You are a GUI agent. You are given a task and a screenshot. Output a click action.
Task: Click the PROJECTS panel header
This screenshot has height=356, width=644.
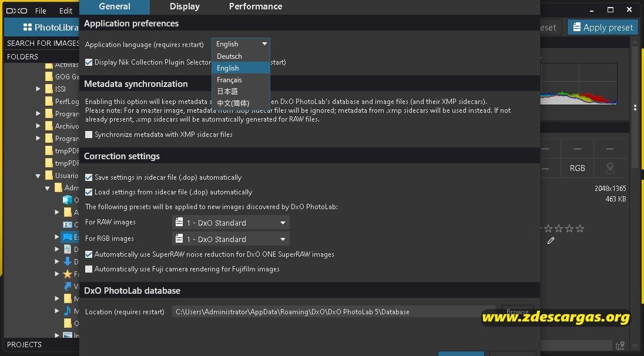(42, 344)
